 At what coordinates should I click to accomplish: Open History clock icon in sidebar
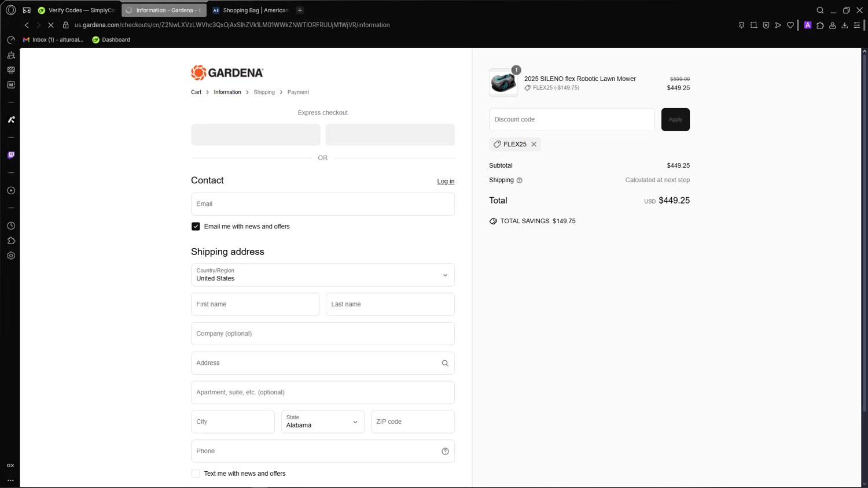[11, 225]
